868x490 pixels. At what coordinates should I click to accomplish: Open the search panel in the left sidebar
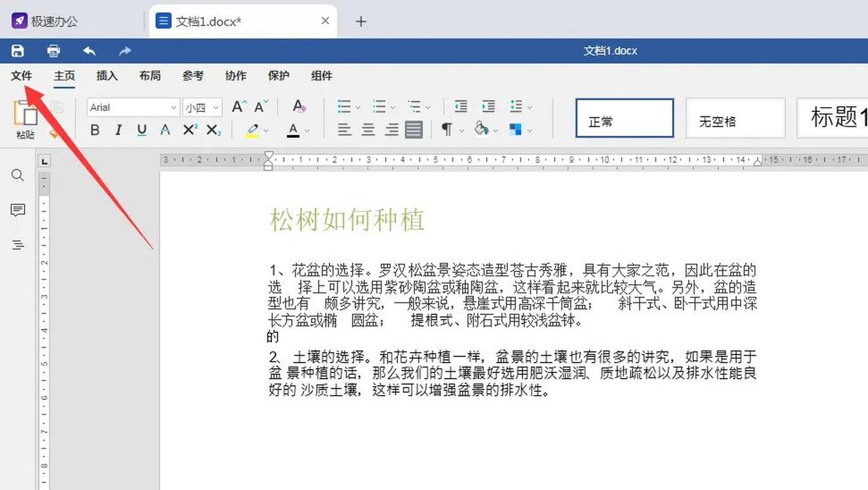point(18,176)
